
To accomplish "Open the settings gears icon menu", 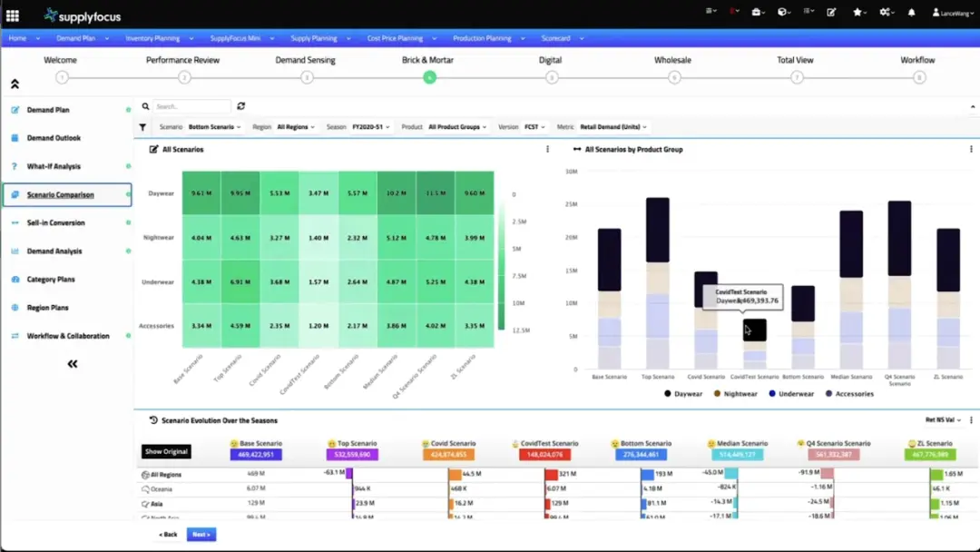I will click(x=887, y=12).
